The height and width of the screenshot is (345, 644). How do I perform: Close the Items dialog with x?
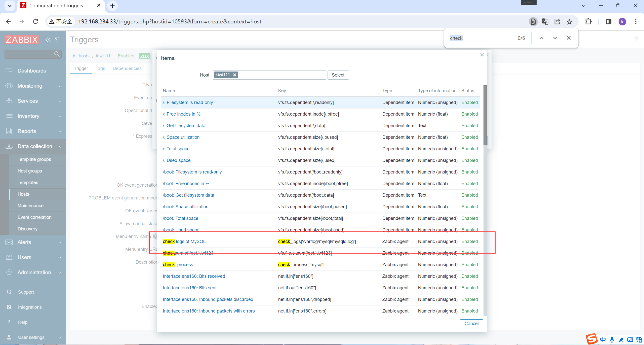(482, 55)
